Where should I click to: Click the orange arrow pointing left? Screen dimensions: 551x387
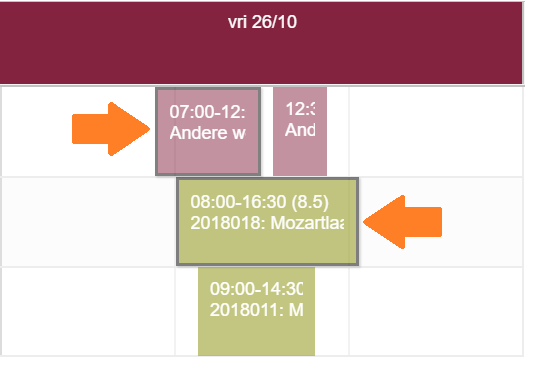[402, 222]
